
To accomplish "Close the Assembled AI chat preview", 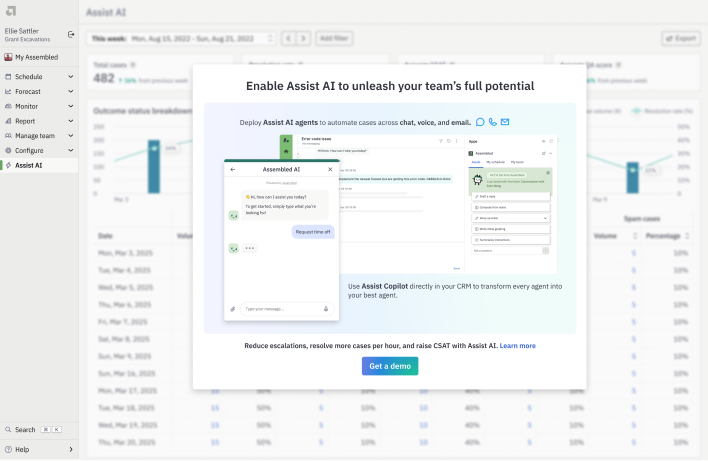I will [x=330, y=170].
